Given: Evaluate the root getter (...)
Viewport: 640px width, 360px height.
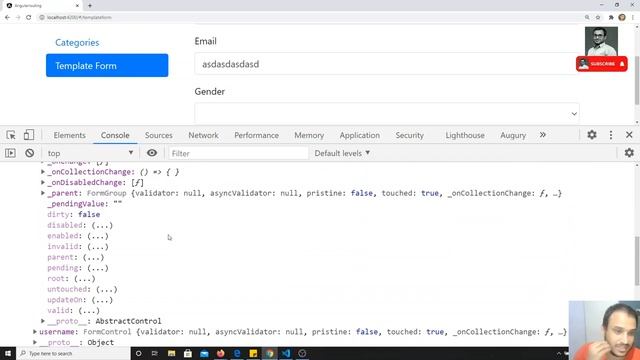Looking at the screenshot, I should tap(84, 278).
